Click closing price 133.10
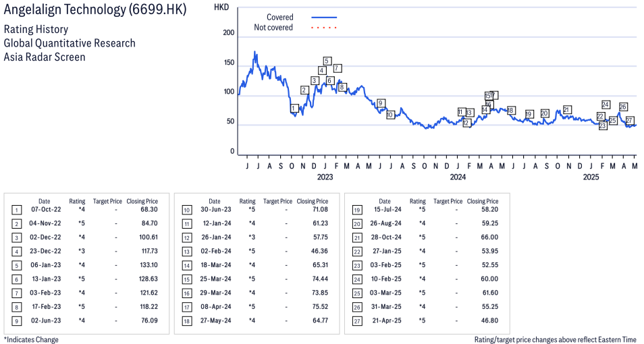Screen dimensions: 644x344 pos(149,265)
